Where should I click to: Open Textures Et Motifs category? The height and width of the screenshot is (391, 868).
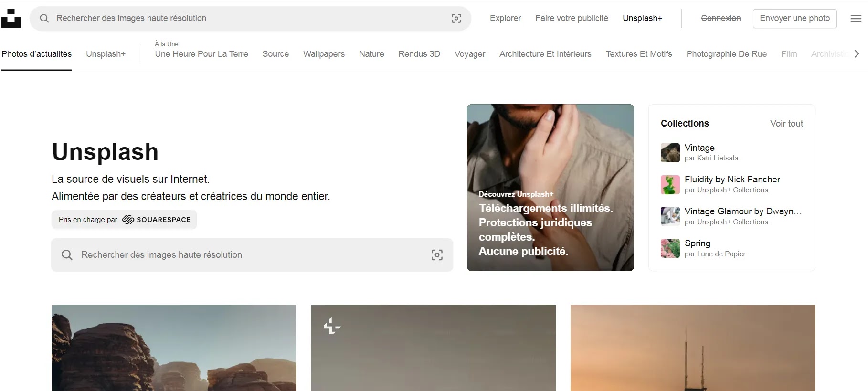tap(639, 54)
